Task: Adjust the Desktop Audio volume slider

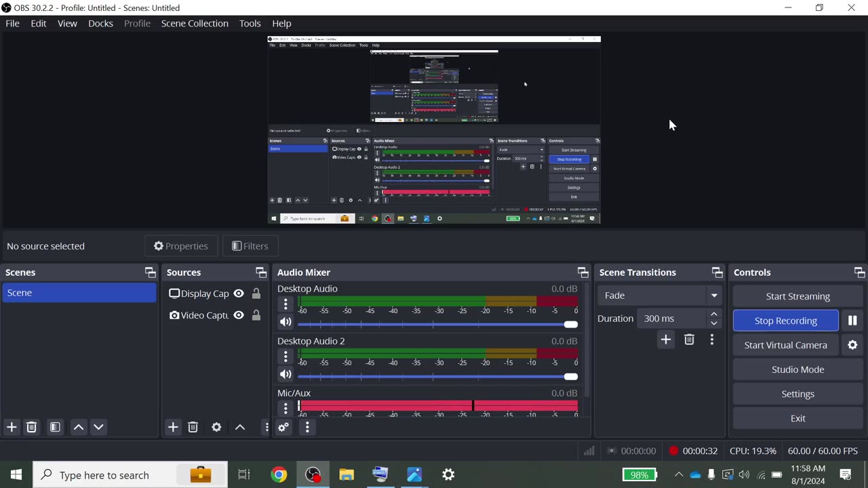Action: (x=437, y=325)
